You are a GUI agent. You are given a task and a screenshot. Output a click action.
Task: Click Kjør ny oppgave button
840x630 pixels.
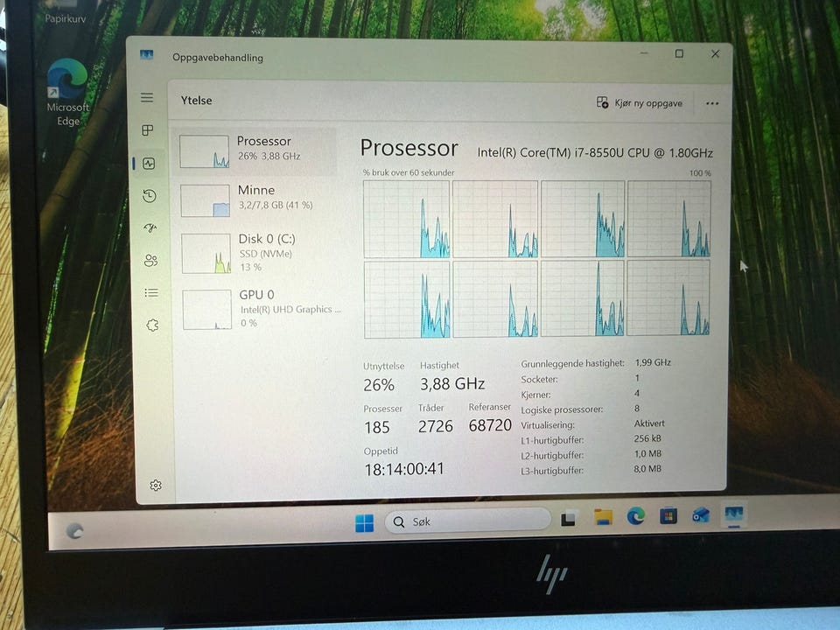tap(640, 103)
